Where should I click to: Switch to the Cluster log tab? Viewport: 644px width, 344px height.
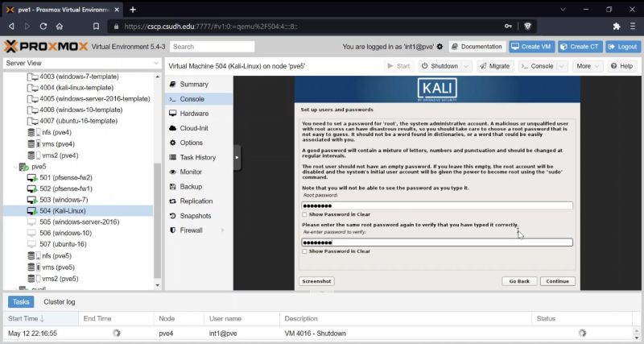pos(59,301)
